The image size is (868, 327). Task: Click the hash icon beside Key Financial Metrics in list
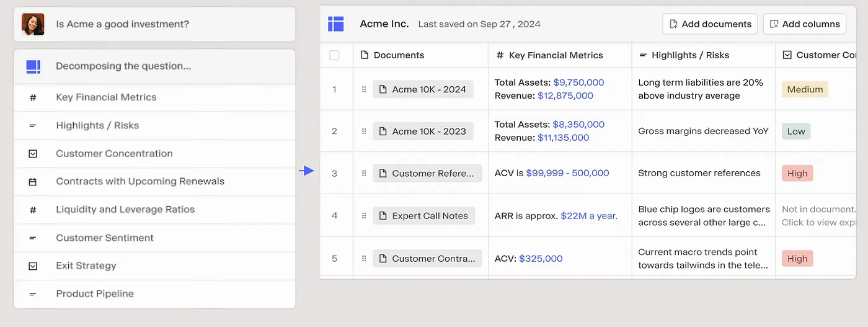33,97
